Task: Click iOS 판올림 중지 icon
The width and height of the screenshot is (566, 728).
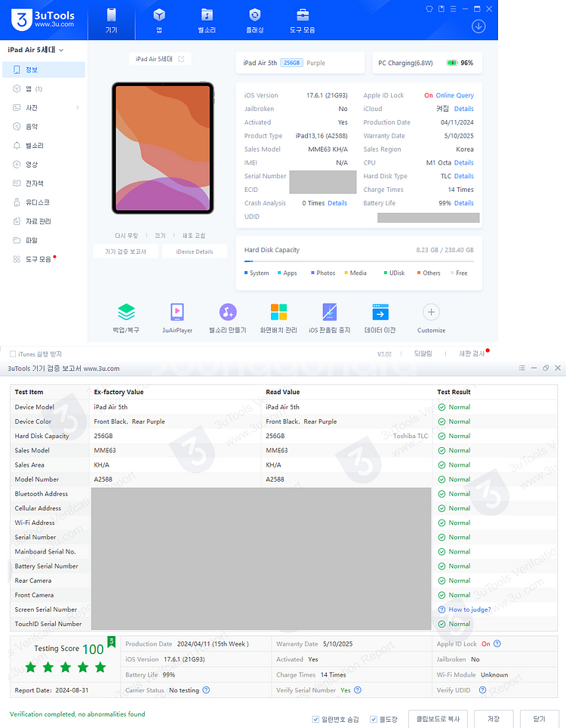Action: click(x=329, y=313)
